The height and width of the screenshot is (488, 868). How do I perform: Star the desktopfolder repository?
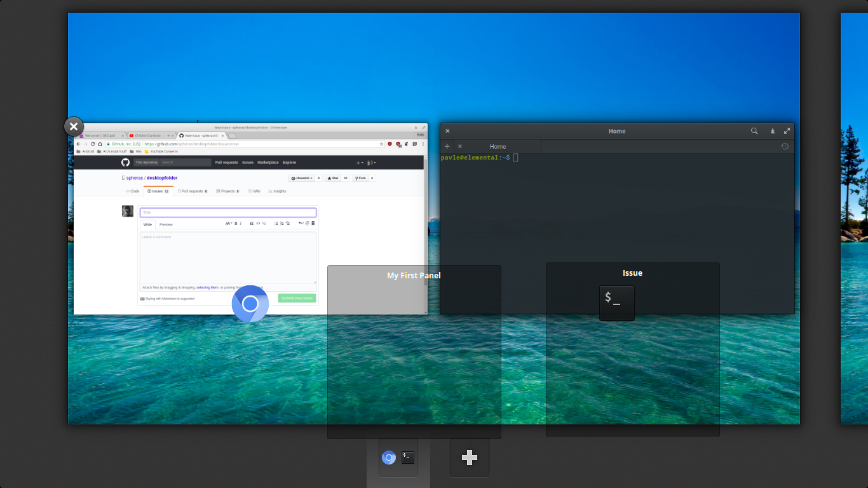[x=334, y=179]
